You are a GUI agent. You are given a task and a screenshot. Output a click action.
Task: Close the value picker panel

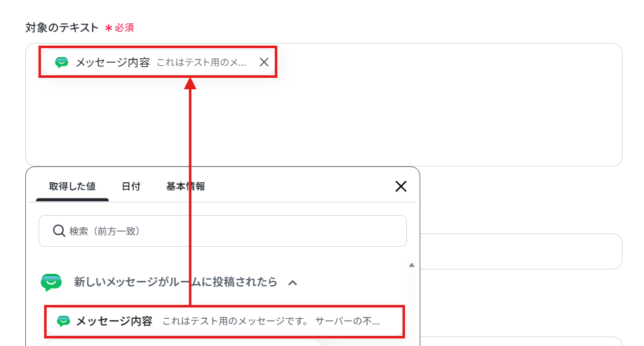(401, 186)
